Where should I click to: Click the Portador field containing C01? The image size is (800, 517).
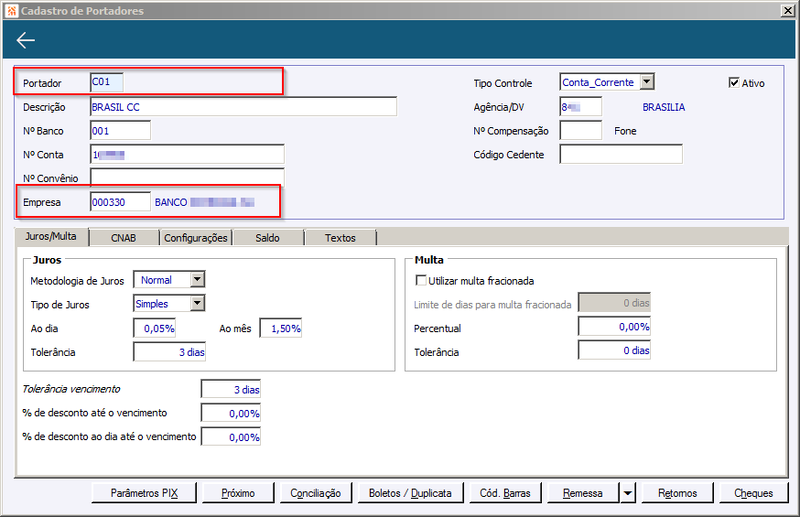(107, 82)
